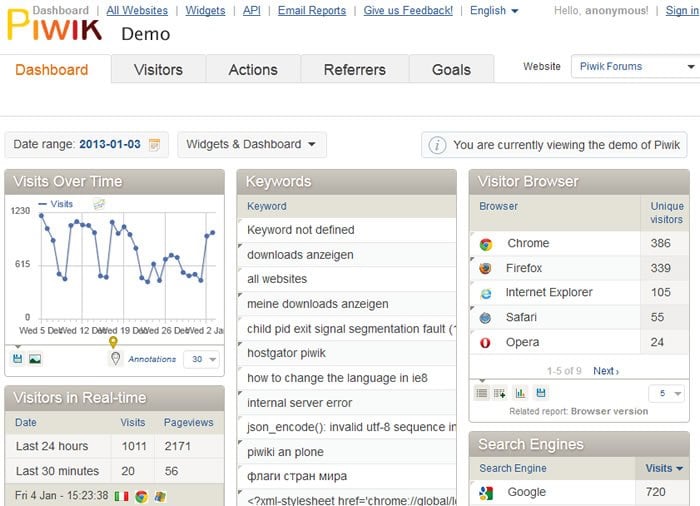700x506 pixels.
Task: Click the Chrome icon in real-time visitor row
Action: (x=142, y=496)
